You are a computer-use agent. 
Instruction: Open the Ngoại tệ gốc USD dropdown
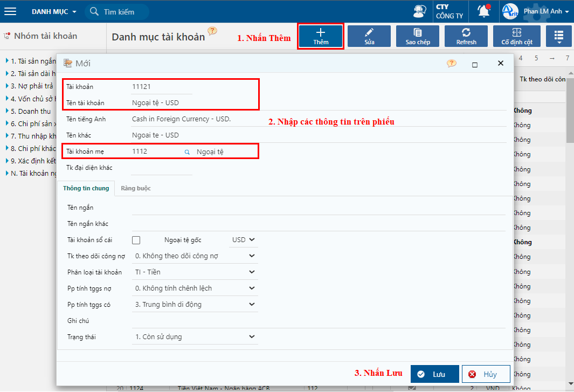244,240
